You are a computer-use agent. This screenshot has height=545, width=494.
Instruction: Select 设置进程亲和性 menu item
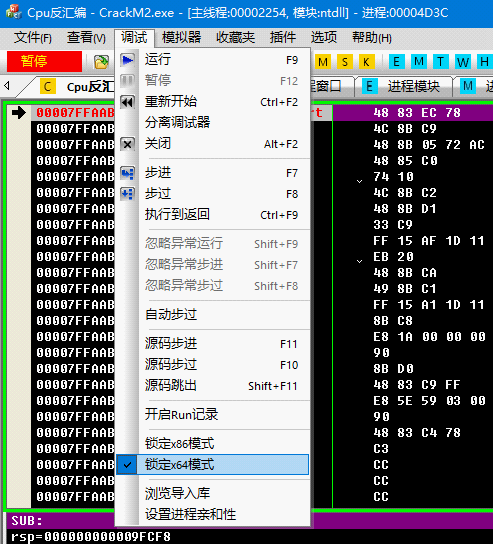click(212, 514)
